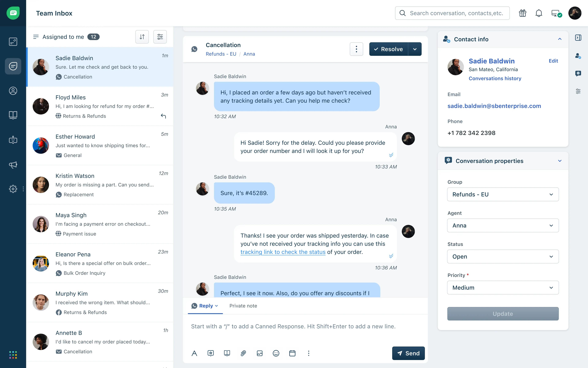The width and height of the screenshot is (588, 368).
Task: Open the conversations inbox sidebar icon
Action: pos(13,66)
